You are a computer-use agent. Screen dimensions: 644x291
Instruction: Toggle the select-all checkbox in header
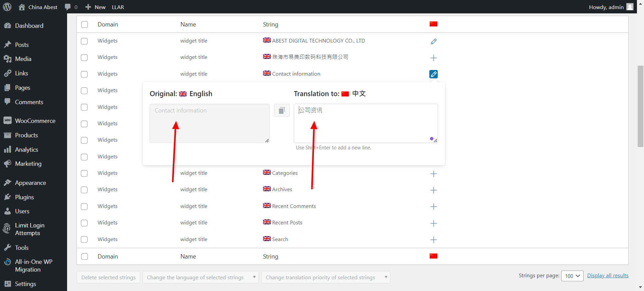pyautogui.click(x=85, y=24)
